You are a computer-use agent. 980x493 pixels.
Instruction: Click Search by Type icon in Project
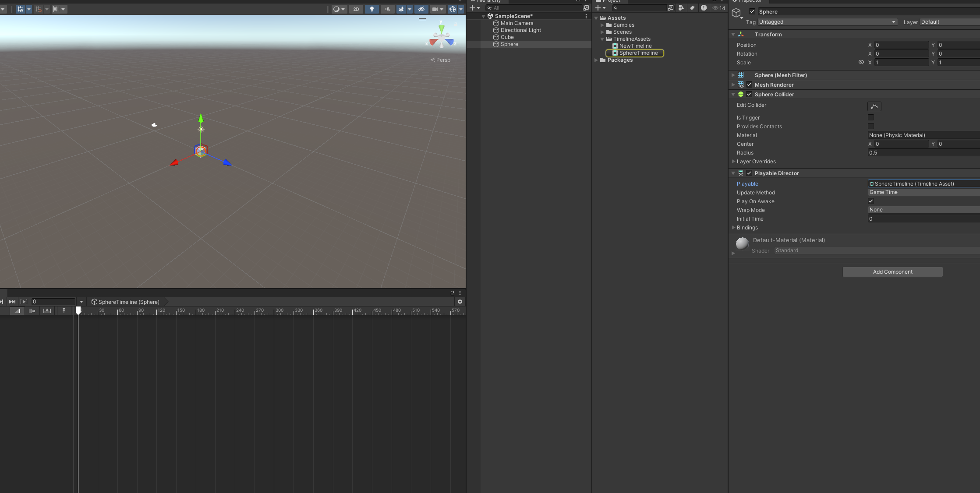click(681, 8)
